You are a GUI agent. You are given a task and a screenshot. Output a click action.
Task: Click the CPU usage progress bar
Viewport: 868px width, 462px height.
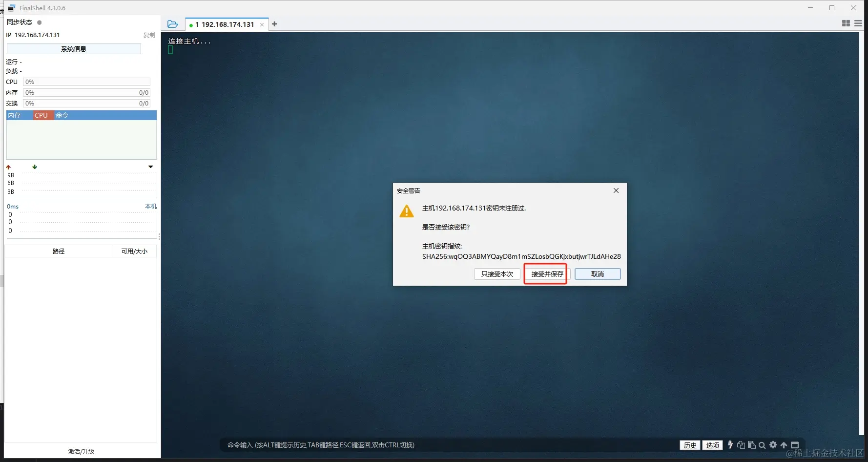[86, 82]
